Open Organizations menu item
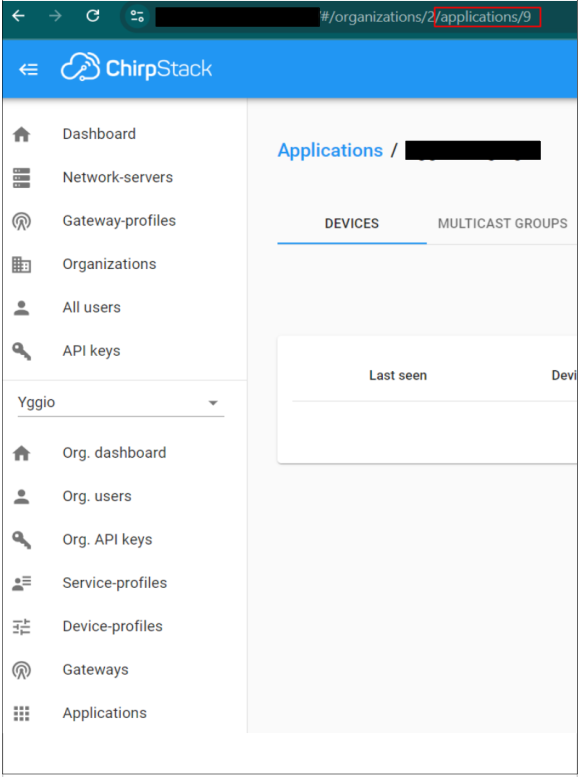 point(109,264)
